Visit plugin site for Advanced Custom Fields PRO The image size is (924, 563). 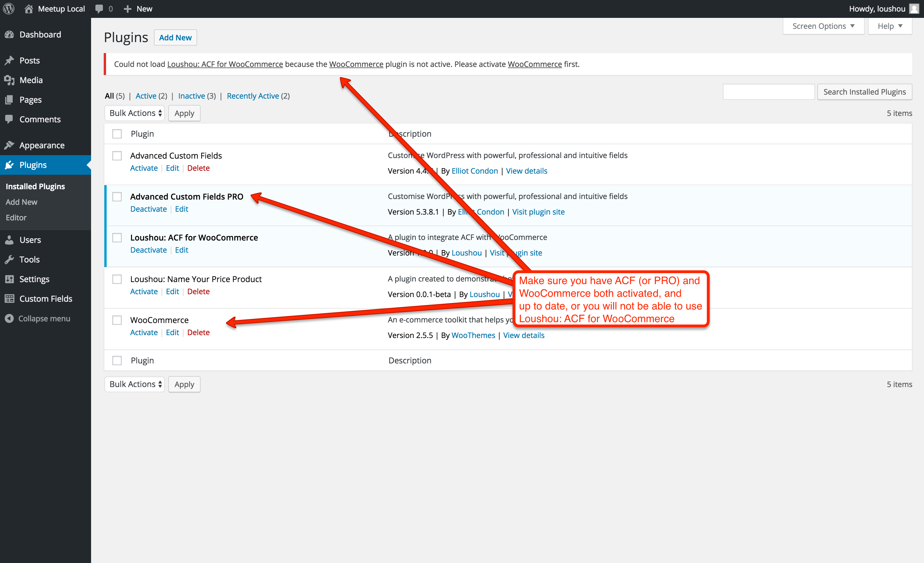point(538,212)
